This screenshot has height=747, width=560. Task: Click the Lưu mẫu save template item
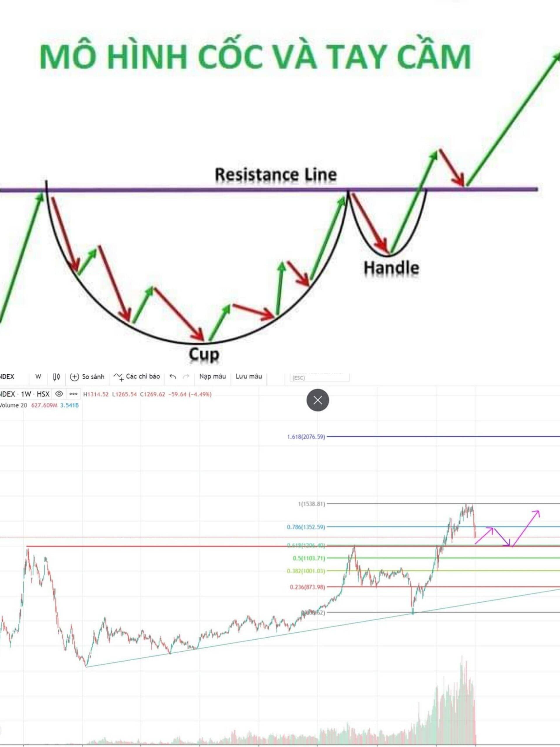[249, 376]
